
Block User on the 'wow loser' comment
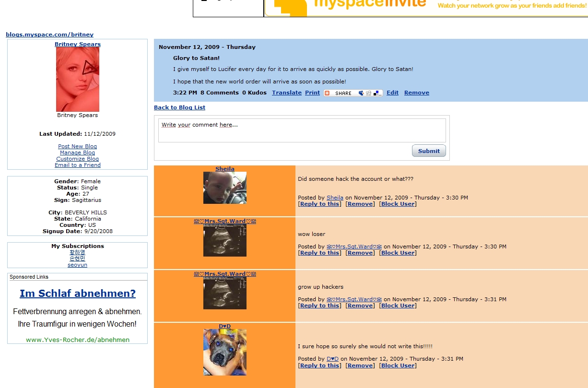[398, 253]
